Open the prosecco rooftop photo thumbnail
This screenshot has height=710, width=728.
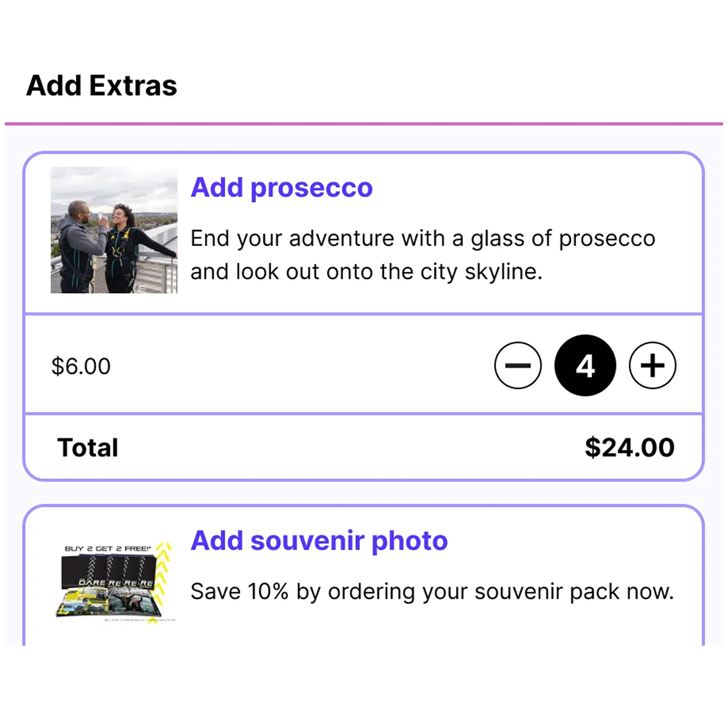tap(114, 230)
